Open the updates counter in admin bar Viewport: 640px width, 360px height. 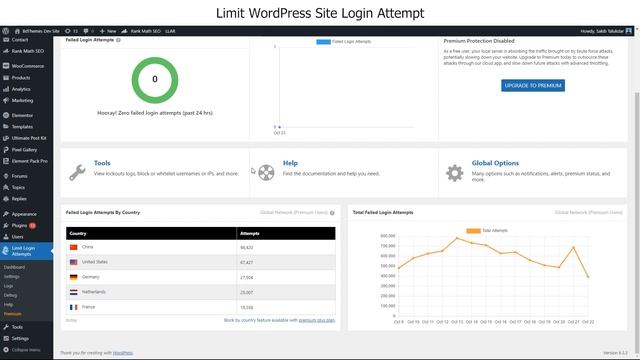(71, 31)
